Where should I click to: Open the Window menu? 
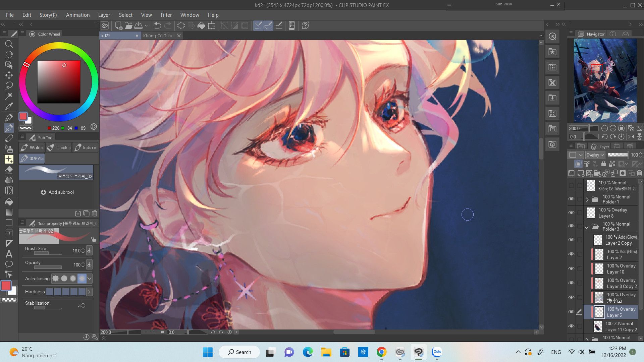(x=190, y=15)
